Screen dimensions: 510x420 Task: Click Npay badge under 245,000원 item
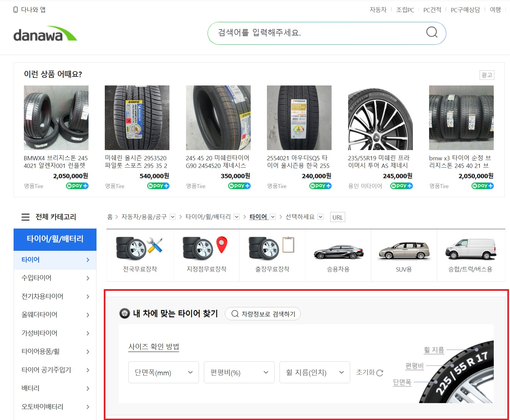pyautogui.click(x=402, y=186)
